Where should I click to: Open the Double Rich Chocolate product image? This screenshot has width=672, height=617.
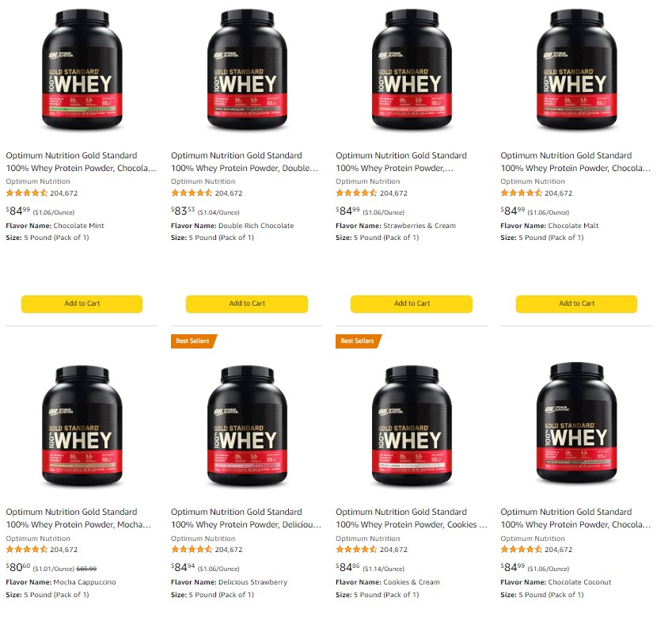pyautogui.click(x=247, y=70)
